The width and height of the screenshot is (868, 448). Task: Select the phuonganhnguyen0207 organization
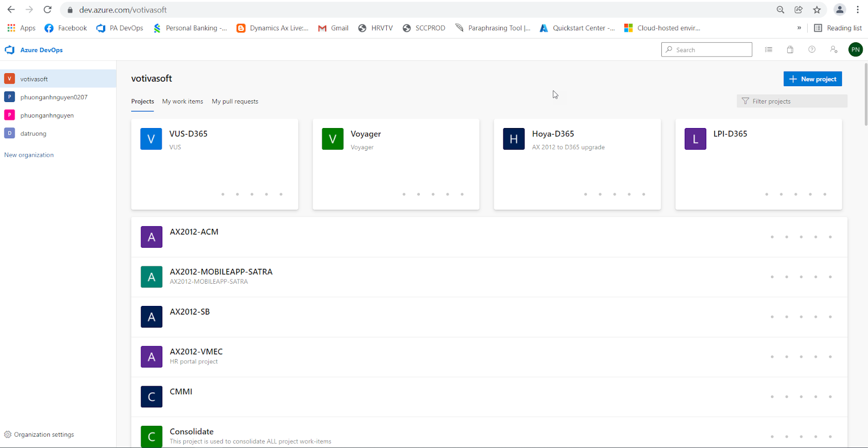click(58, 97)
